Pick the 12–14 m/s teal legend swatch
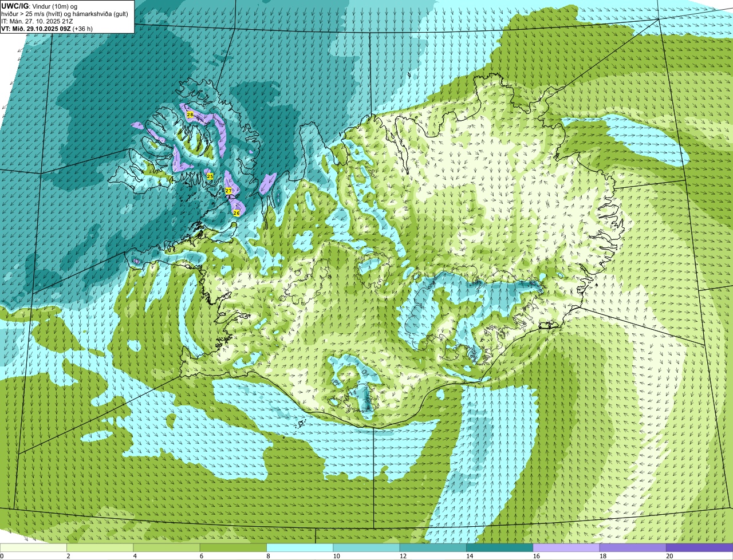 coord(432,547)
